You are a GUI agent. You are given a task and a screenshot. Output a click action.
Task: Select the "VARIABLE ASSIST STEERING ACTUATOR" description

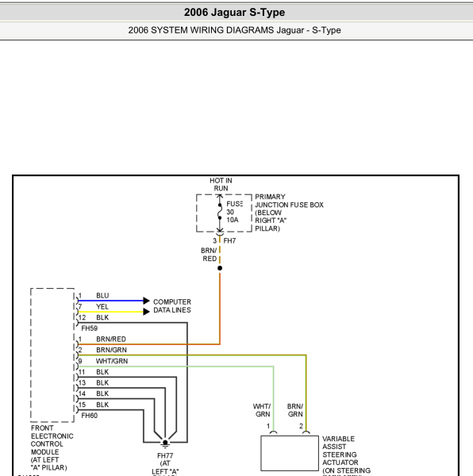pos(346,455)
